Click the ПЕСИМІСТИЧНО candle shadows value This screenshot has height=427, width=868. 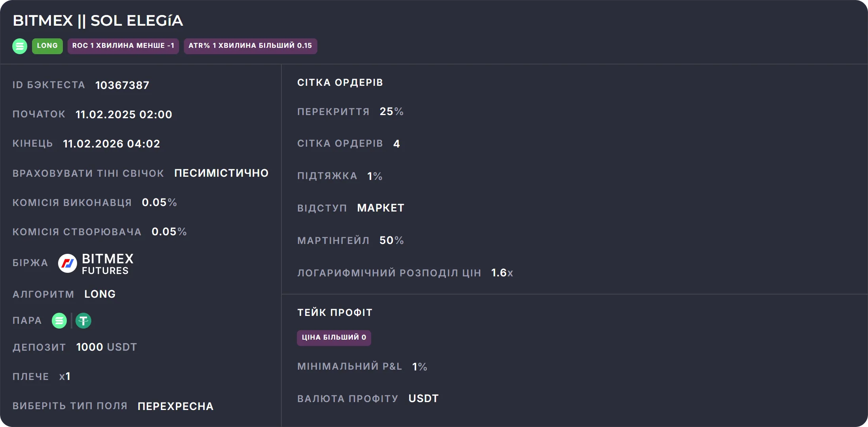coord(221,173)
